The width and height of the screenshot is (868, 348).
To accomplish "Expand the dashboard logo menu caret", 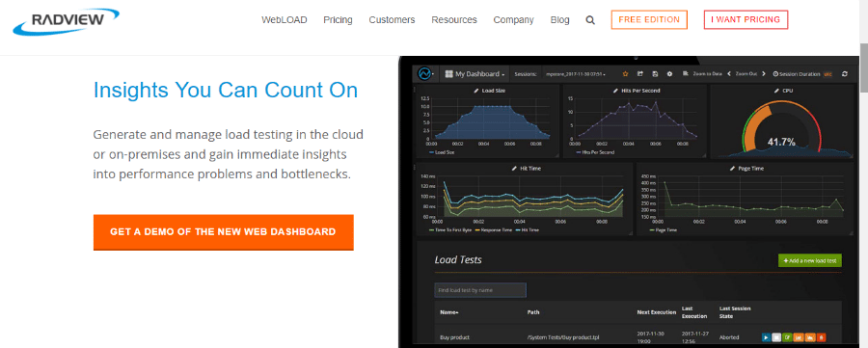I will (433, 74).
